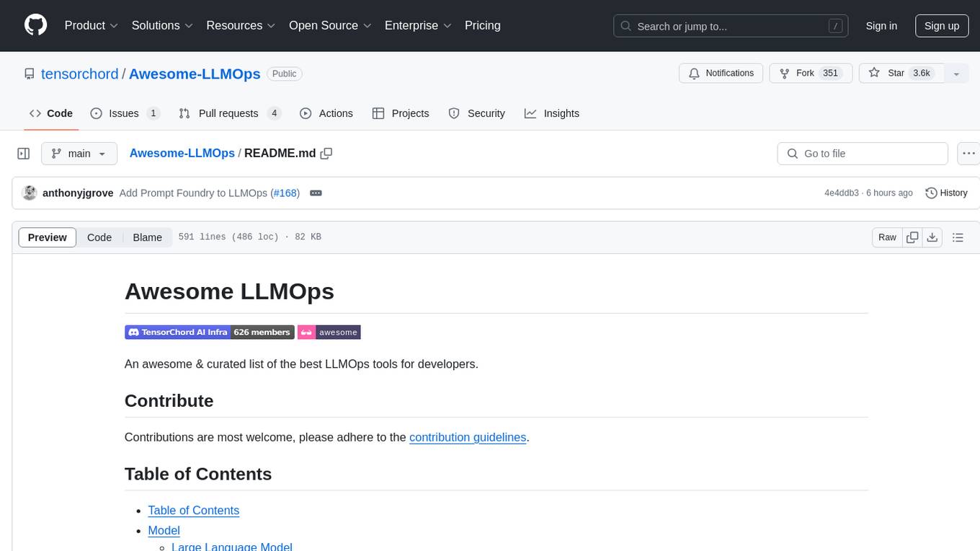The height and width of the screenshot is (551, 980).
Task: Download the raw file
Action: click(x=932, y=237)
